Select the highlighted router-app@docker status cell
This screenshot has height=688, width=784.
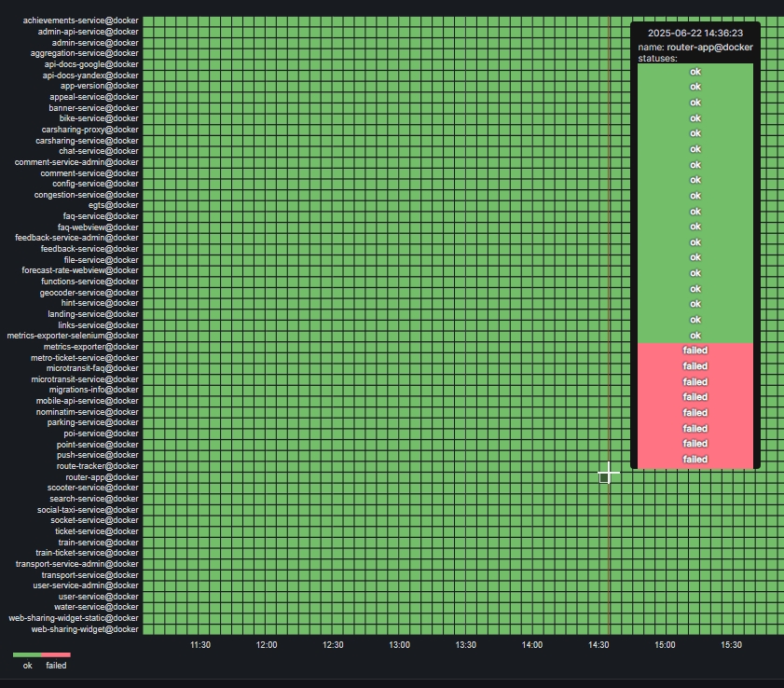pos(604,477)
